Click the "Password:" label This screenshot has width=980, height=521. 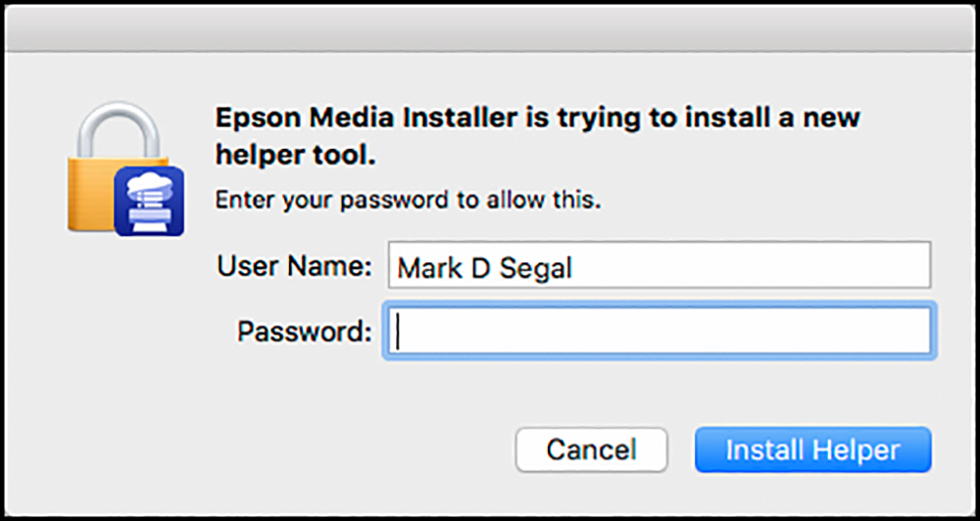click(x=305, y=331)
